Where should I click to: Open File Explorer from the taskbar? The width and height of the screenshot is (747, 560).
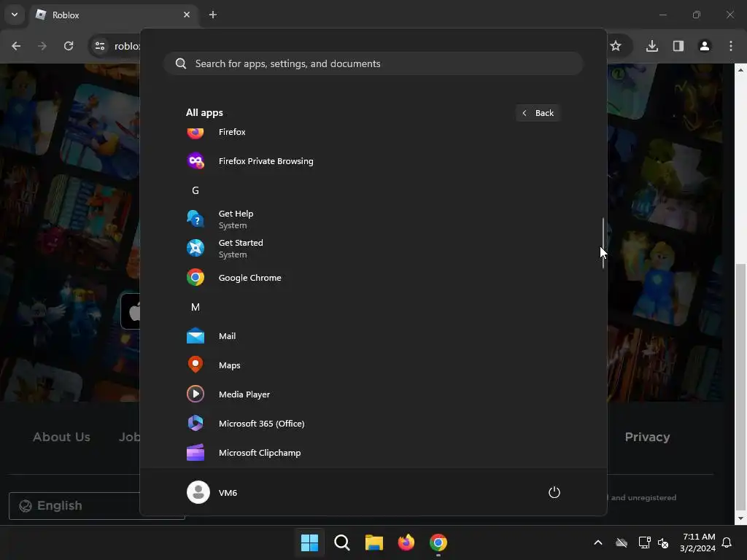point(374,542)
